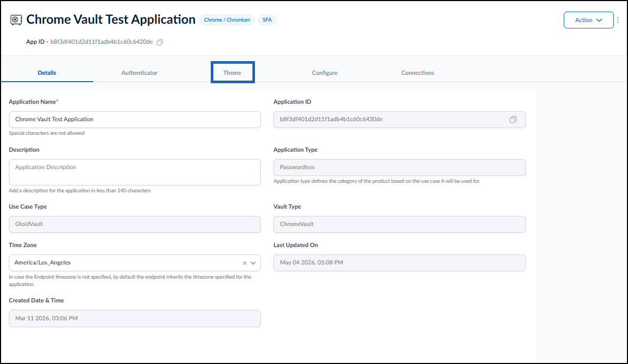Expand the Time Zone dropdown chevron

coord(253,263)
